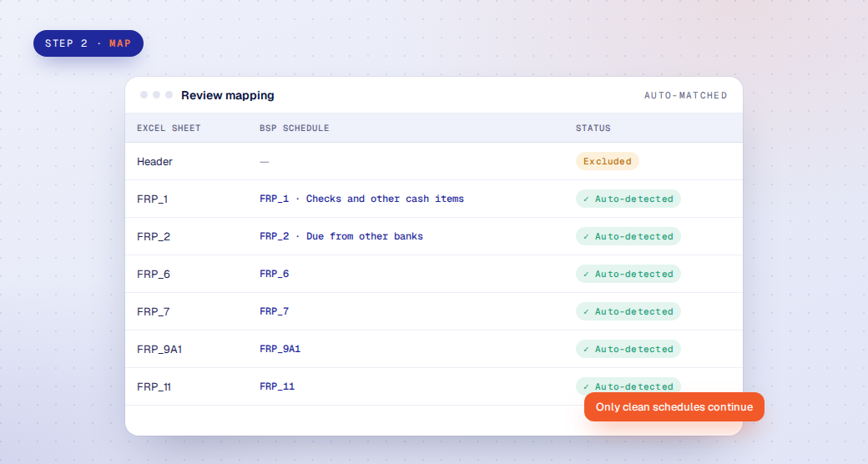The width and height of the screenshot is (868, 464).
Task: Open the FRP_11 BSP schedule link
Action: [x=277, y=386]
